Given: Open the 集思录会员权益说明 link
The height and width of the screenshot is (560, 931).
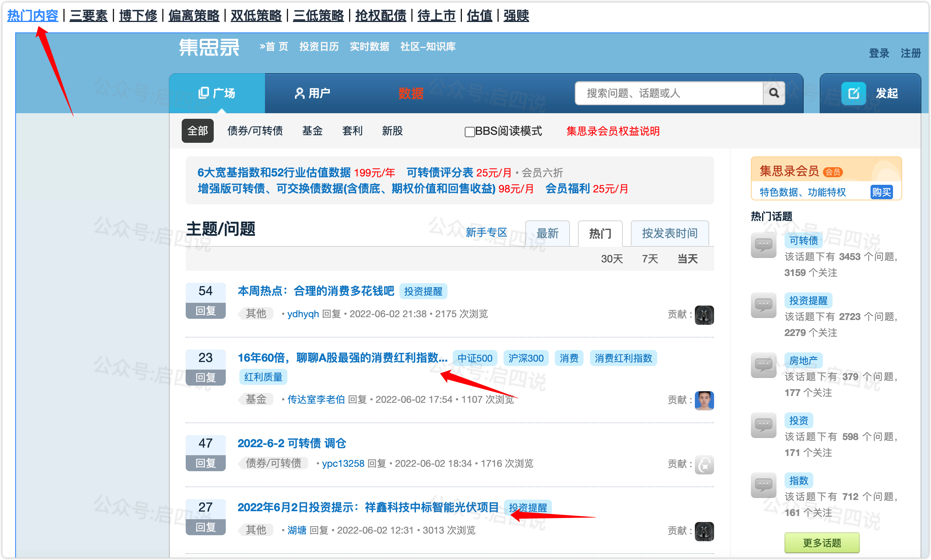Looking at the screenshot, I should [x=613, y=131].
